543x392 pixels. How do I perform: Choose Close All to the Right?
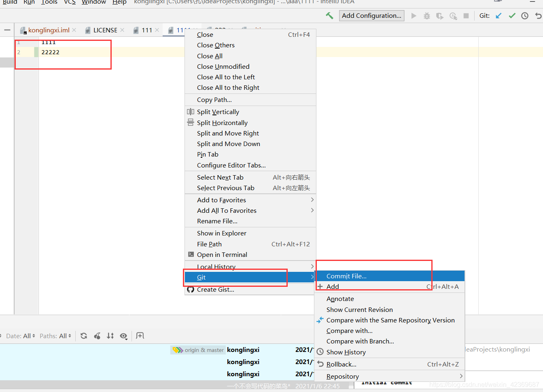[x=250, y=87]
